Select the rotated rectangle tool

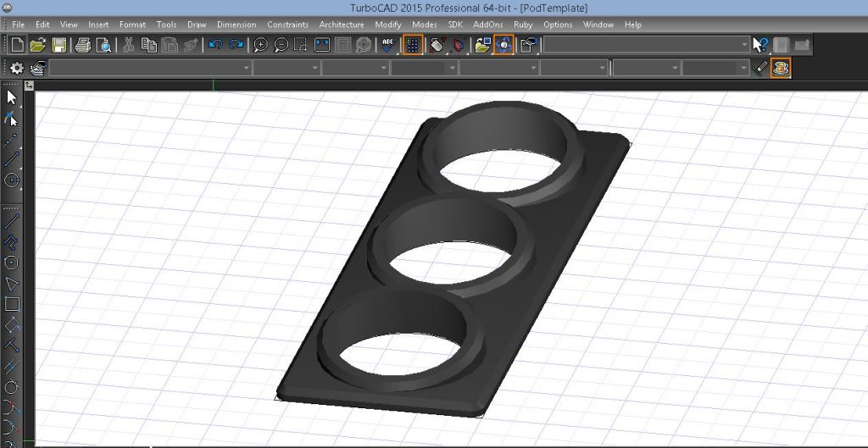(12, 325)
